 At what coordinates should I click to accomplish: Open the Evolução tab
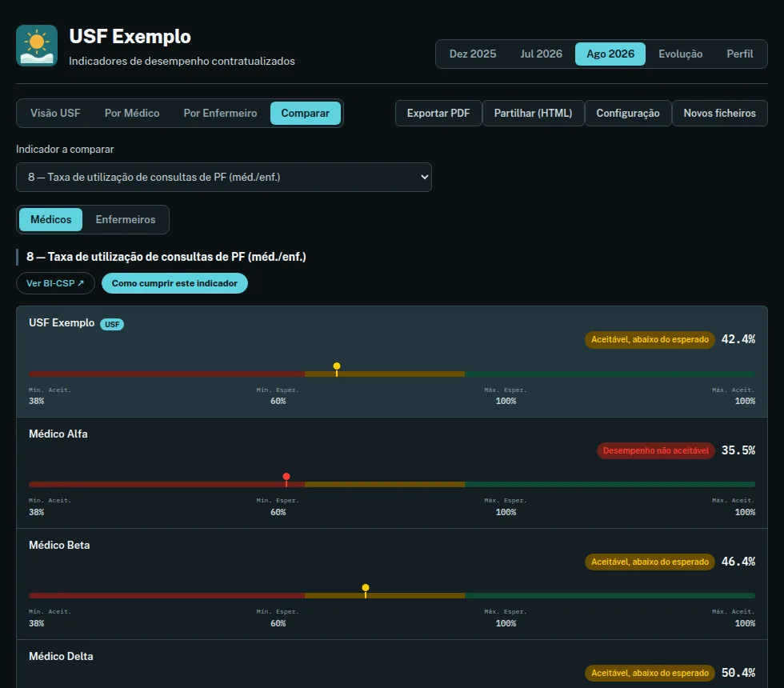(x=680, y=54)
